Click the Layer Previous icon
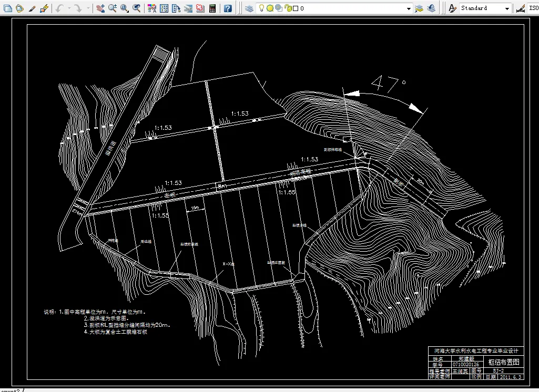Screen dimensions: 539x392 (431, 8)
